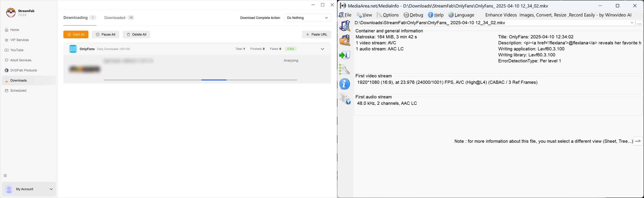Open the Debug menu in MediaInfo
Image resolution: width=644 pixels, height=198 pixels.
click(413, 15)
